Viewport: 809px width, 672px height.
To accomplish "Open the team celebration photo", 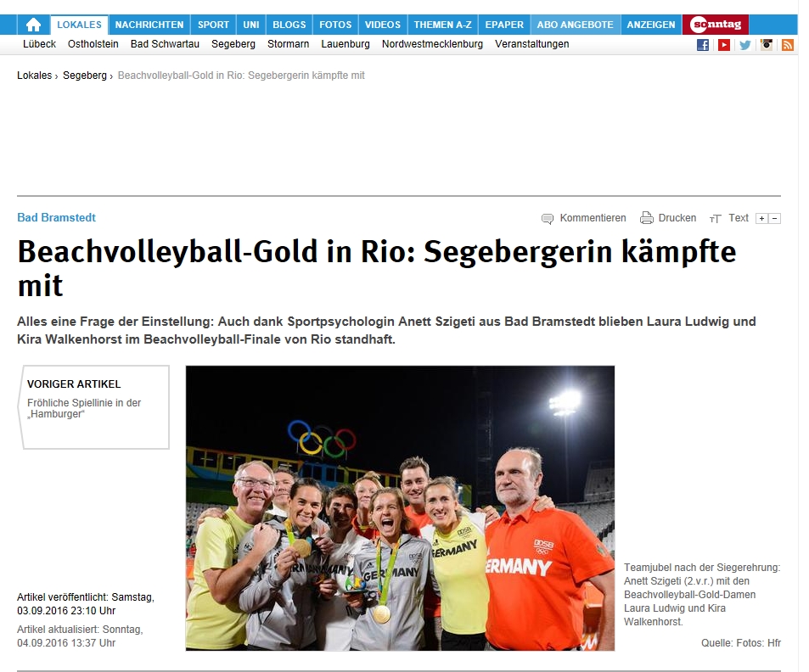I will tap(400, 508).
